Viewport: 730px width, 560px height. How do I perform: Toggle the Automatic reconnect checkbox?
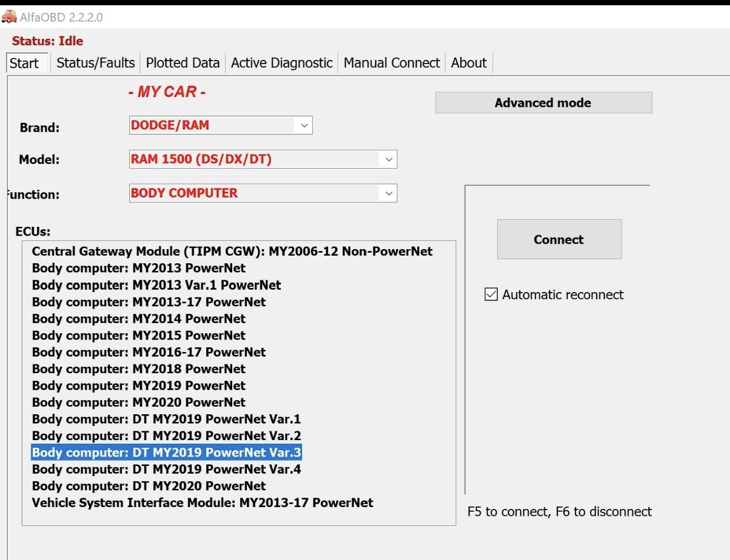point(491,294)
